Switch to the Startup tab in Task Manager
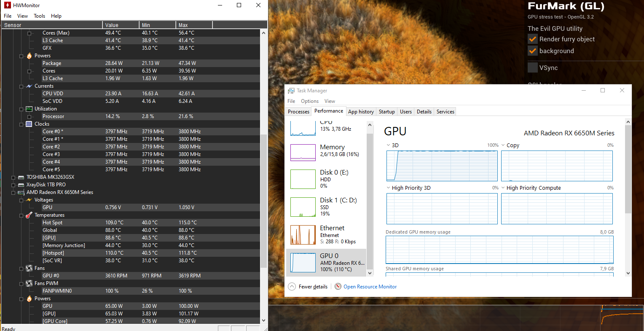Viewport: 644px width, 331px height. point(386,112)
